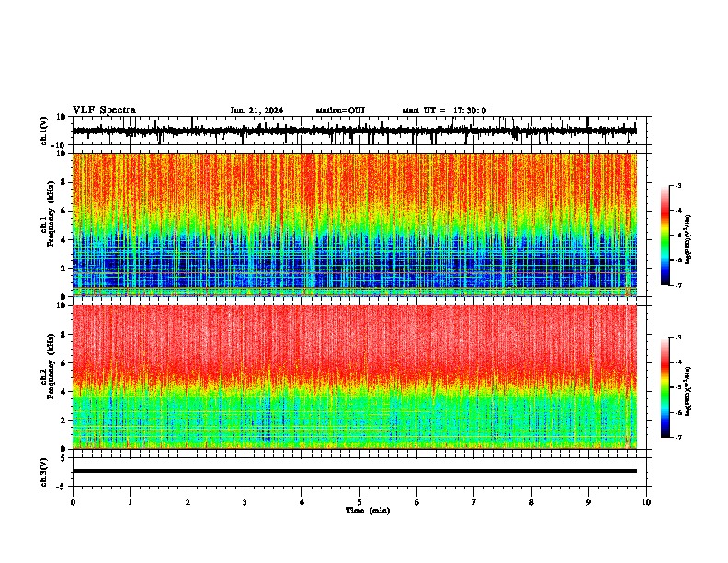Viewport: 728px width, 563px height.
Task: Click the tick label 6 on the Time axis
Action: [417, 502]
